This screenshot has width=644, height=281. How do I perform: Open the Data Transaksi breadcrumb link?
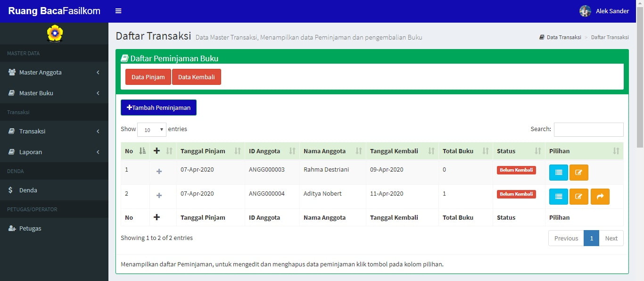point(563,37)
